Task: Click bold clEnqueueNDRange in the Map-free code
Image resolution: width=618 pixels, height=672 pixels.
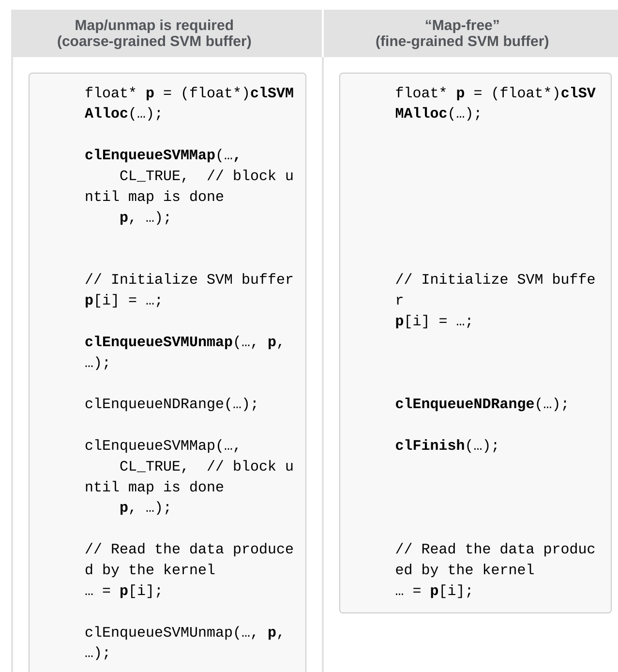Action: click(465, 404)
